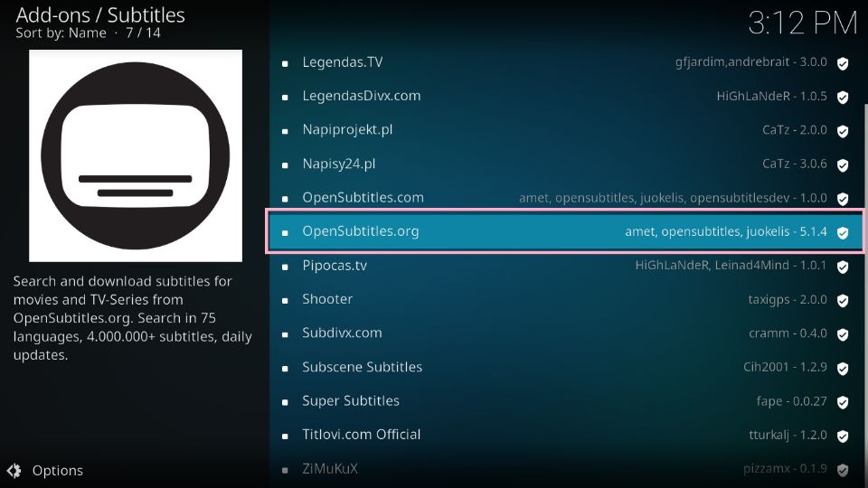Screen dimensions: 868x488
Task: Click version text tturkalj - 1.2.0
Action: 788,435
